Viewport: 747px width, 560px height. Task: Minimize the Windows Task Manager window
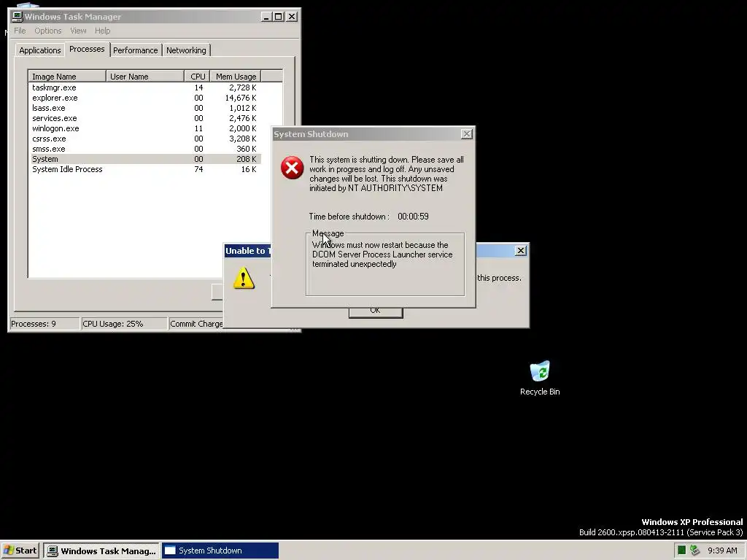[267, 17]
